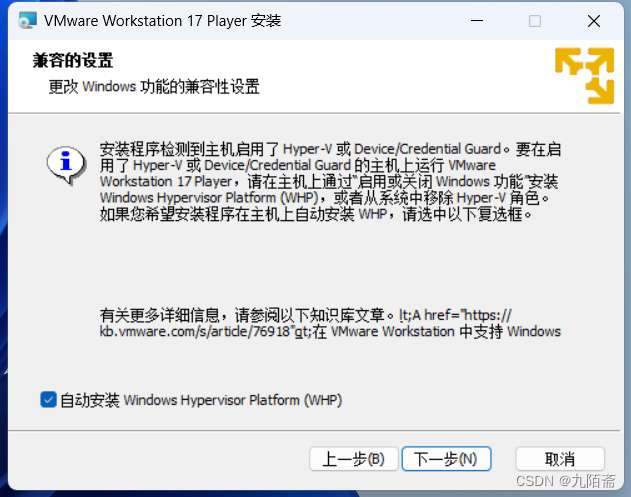
Task: Click the blue information bubble icon
Action: click(66, 165)
